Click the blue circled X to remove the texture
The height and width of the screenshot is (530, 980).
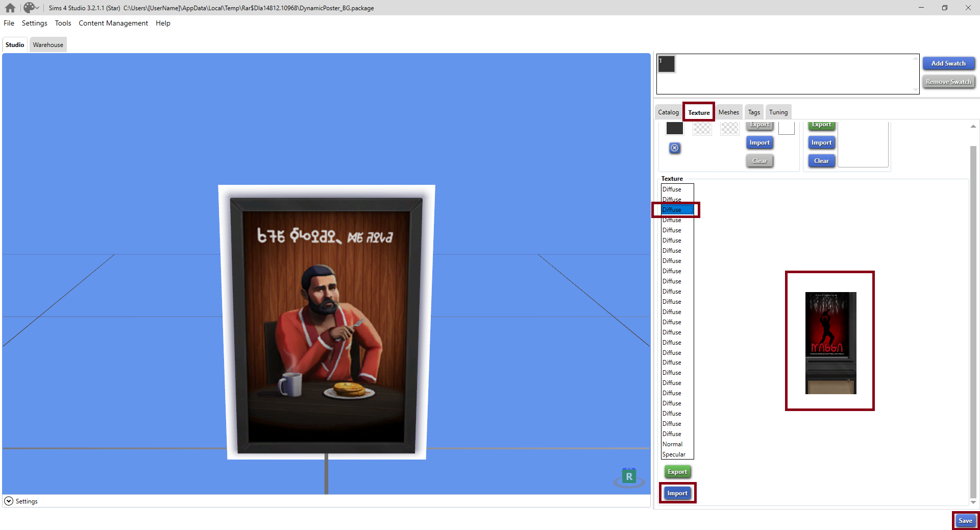click(x=675, y=149)
